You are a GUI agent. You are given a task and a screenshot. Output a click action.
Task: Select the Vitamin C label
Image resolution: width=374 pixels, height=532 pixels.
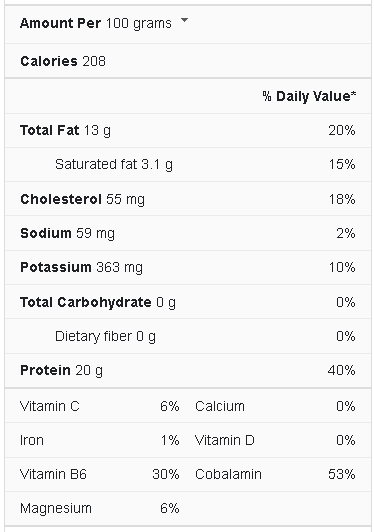(50, 406)
